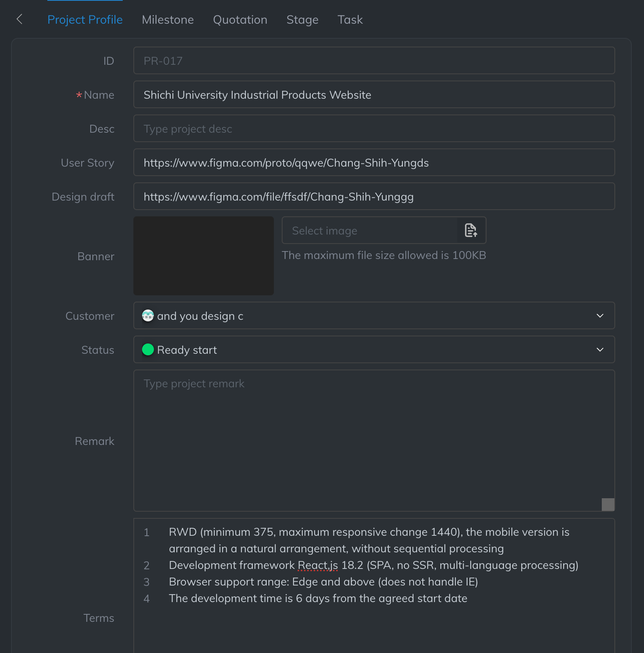Go to the Stage tab

[302, 20]
